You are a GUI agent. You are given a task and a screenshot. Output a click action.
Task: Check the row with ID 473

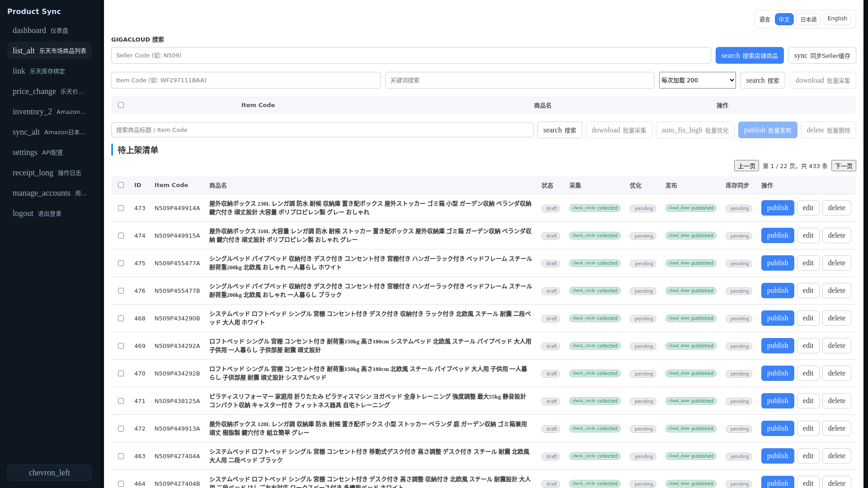click(x=121, y=208)
